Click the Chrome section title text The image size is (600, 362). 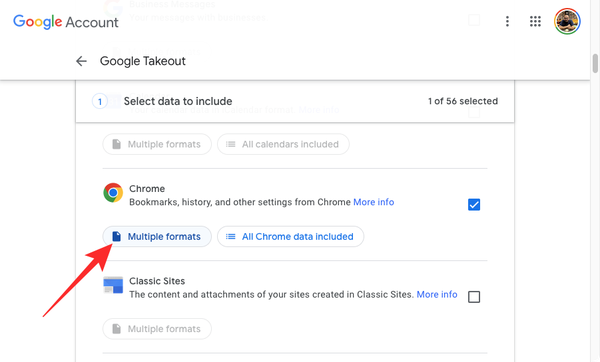(147, 189)
